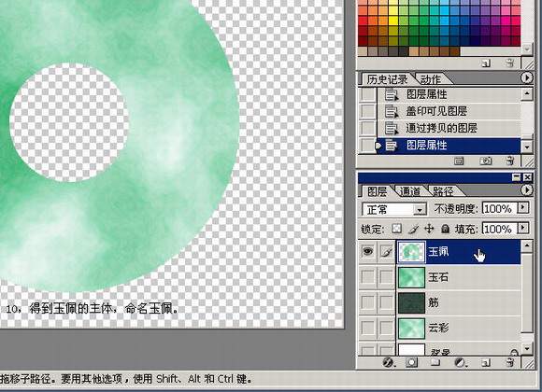Lock transparent pixels icon
Image resolution: width=542 pixels, height=392 pixels.
point(396,229)
